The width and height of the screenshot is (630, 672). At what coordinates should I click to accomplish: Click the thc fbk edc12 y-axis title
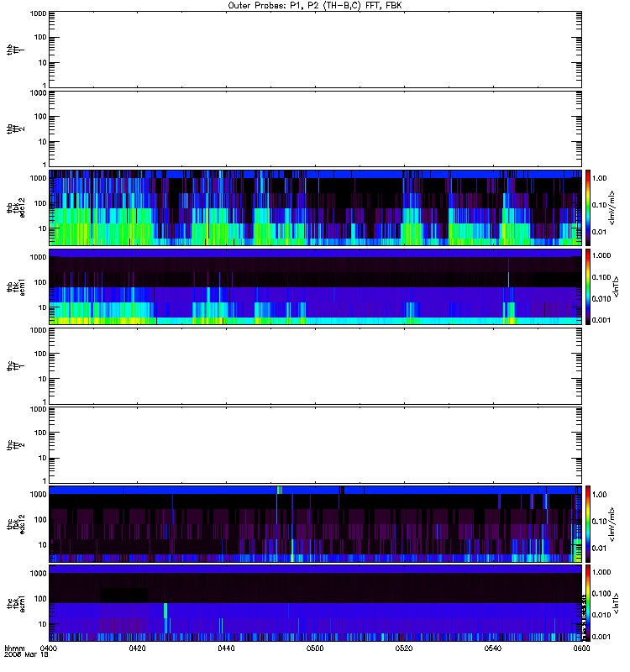click(x=15, y=524)
